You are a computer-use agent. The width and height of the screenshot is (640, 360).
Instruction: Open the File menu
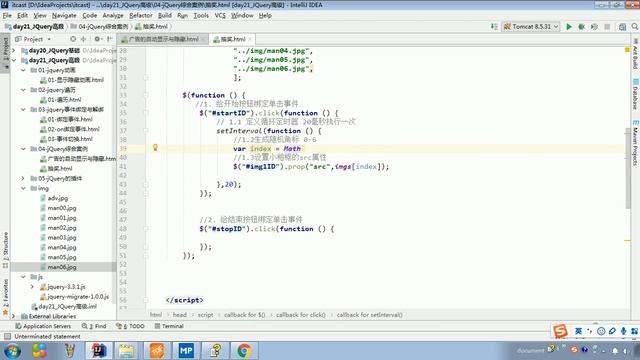(7, 16)
